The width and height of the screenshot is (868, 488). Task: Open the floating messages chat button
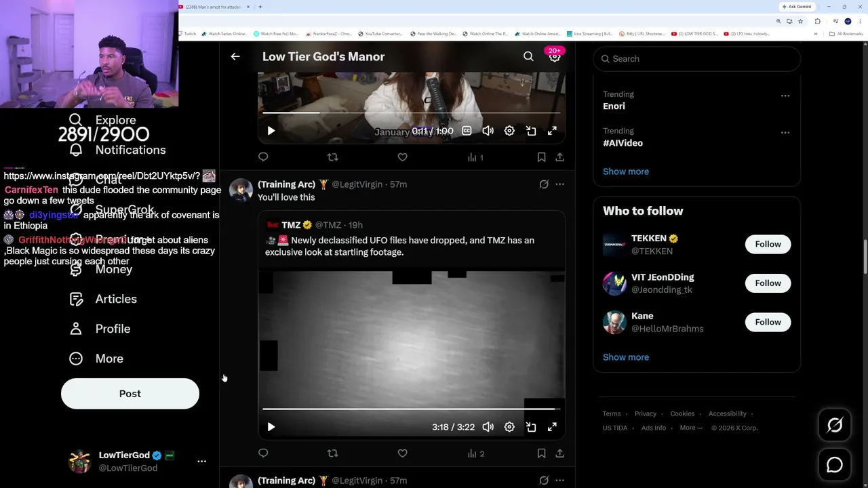coord(835,465)
